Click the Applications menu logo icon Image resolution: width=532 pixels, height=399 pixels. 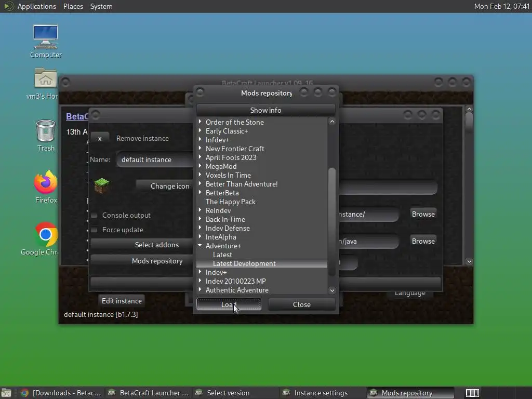(8, 6)
